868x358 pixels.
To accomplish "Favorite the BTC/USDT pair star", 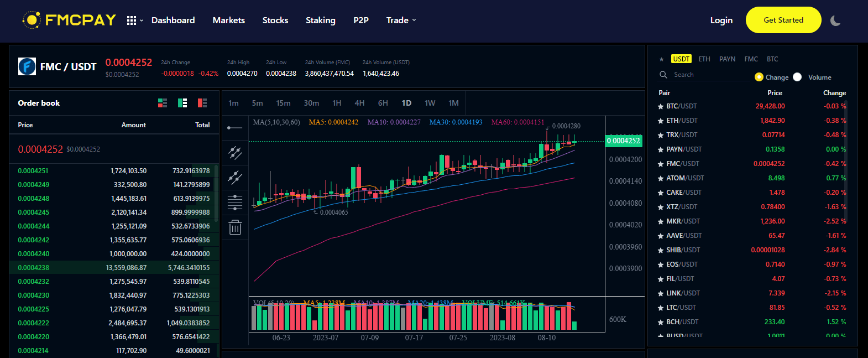I will click(661, 106).
